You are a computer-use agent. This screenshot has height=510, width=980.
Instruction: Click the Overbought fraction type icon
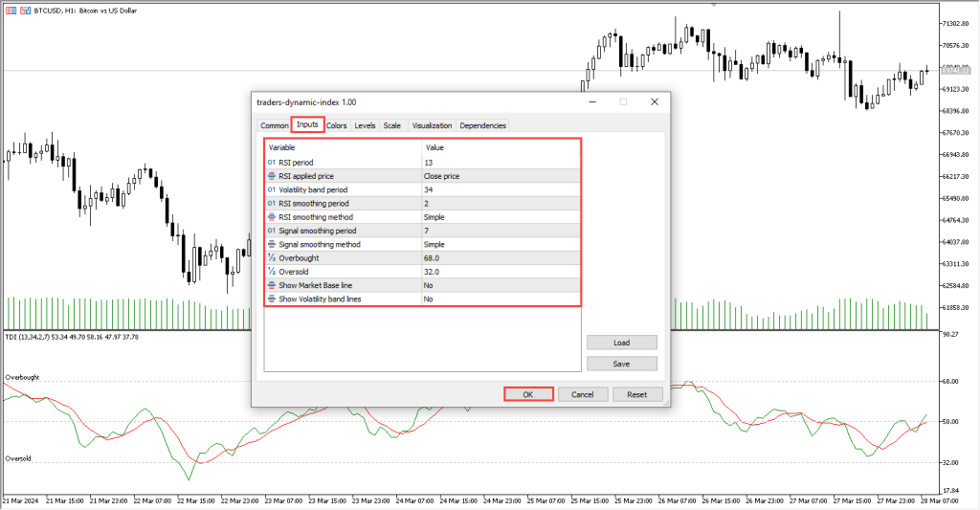click(272, 258)
